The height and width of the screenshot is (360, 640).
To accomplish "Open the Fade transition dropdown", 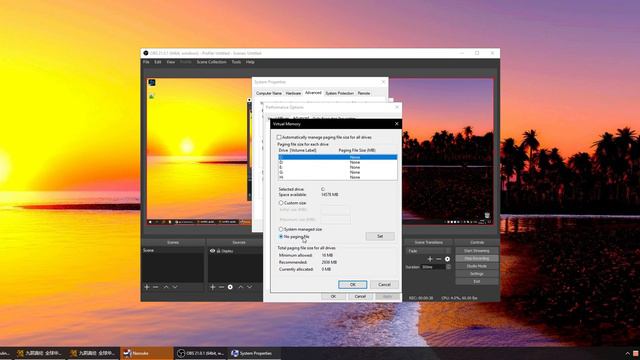I will coord(429,251).
